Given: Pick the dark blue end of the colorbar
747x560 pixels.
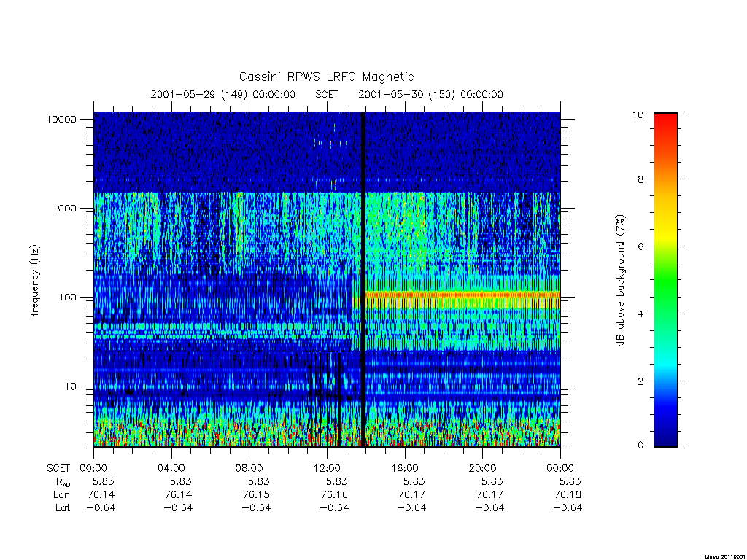Looking at the screenshot, I should (x=665, y=438).
